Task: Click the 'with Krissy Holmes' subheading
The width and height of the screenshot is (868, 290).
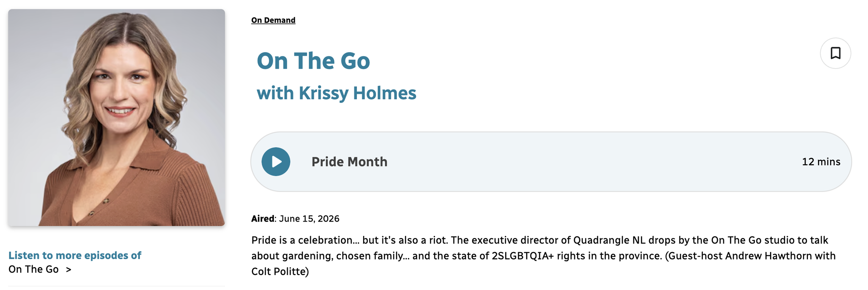Action: click(336, 93)
